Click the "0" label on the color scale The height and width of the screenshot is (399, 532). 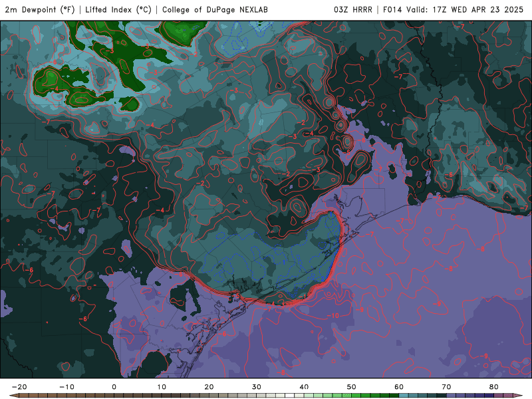coord(114,387)
